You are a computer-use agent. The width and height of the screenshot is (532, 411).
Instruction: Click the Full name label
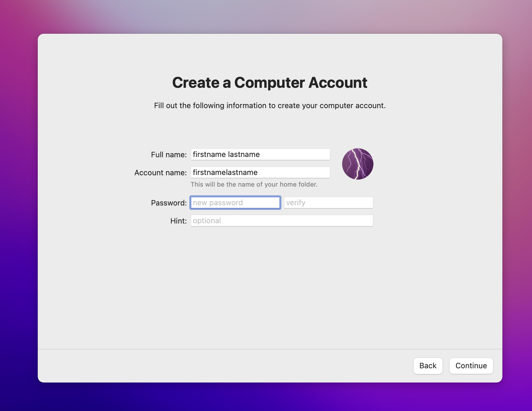[x=169, y=154]
